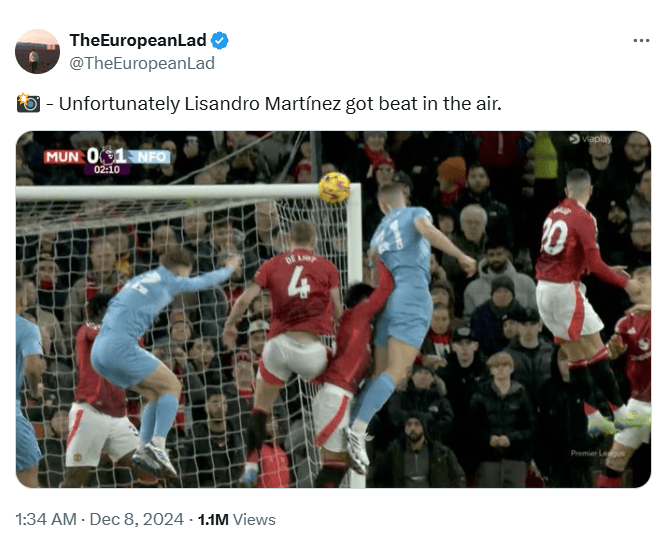Open the 1:34 AM timestamp link
This screenshot has height=535, width=665.
[46, 519]
